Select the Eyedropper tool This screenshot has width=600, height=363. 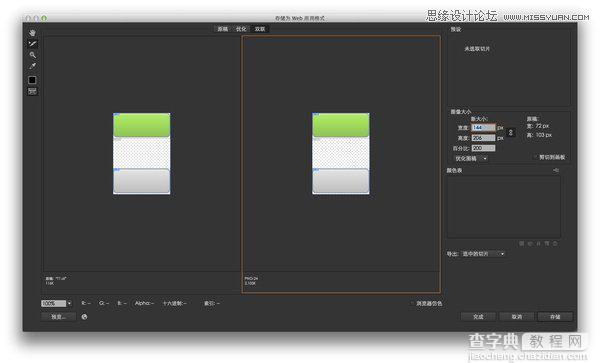[x=33, y=66]
